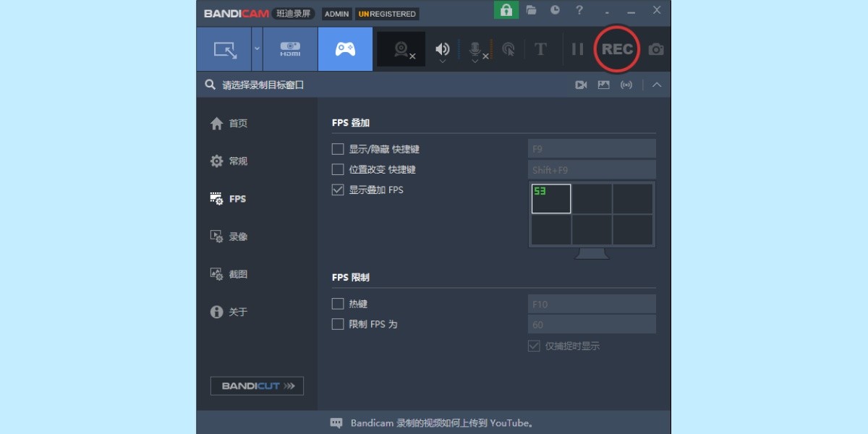The height and width of the screenshot is (434, 868).
Task: Expand the speaker settings dropdown
Action: pyautogui.click(x=443, y=61)
